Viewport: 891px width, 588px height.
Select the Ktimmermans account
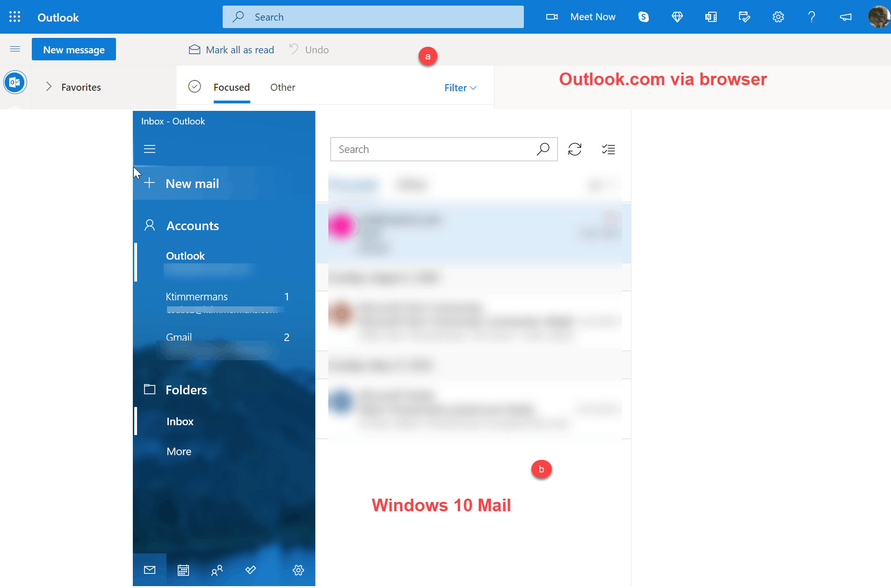pyautogui.click(x=224, y=302)
